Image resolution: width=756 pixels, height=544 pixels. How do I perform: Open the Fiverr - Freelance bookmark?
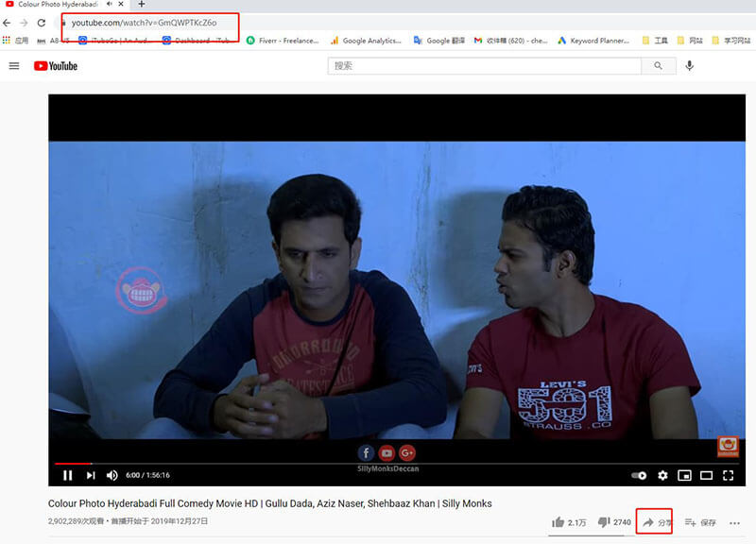pos(283,41)
